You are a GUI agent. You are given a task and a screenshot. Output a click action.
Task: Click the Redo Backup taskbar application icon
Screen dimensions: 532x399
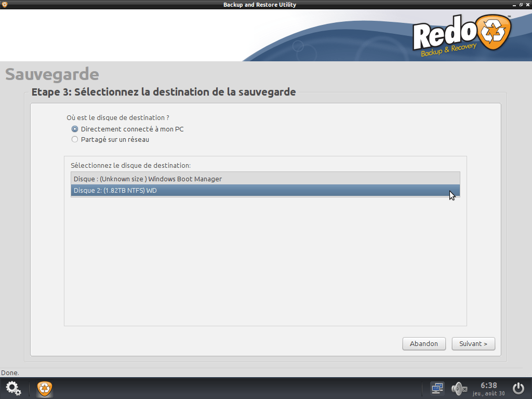coord(45,389)
